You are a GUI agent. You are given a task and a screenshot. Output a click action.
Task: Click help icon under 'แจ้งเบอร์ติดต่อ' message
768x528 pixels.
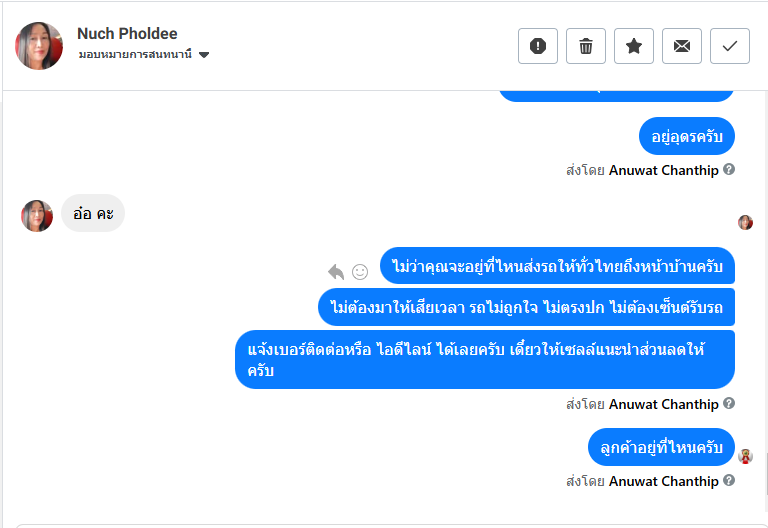click(729, 404)
